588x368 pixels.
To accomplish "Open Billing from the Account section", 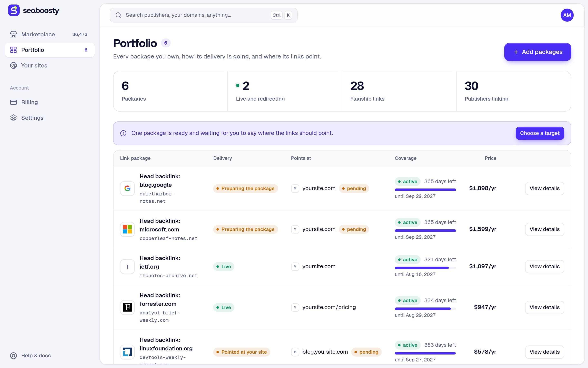I will click(50, 102).
